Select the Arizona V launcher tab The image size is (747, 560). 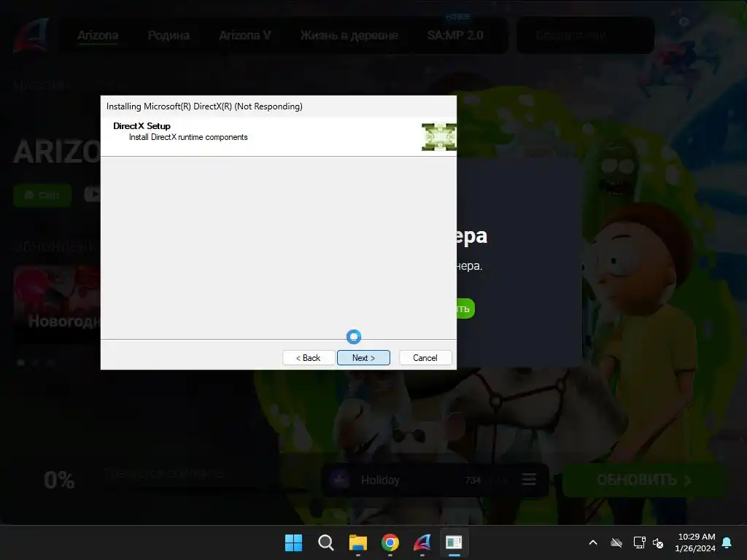click(x=245, y=35)
